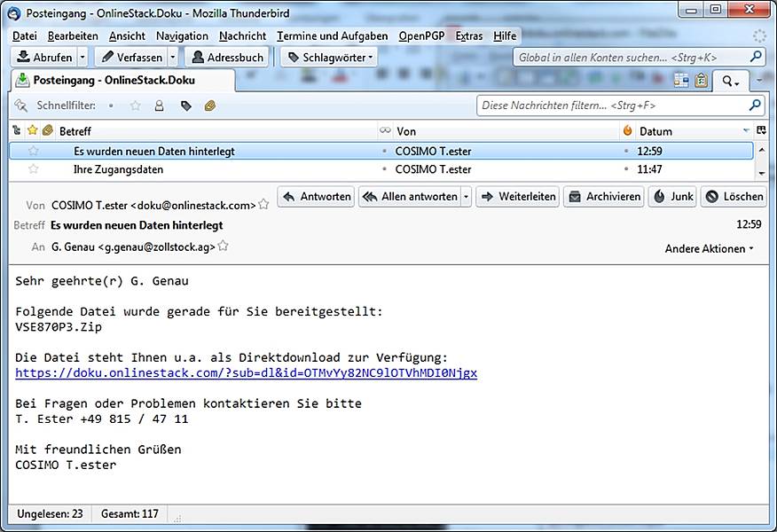Sort messages by Von column

(506, 130)
